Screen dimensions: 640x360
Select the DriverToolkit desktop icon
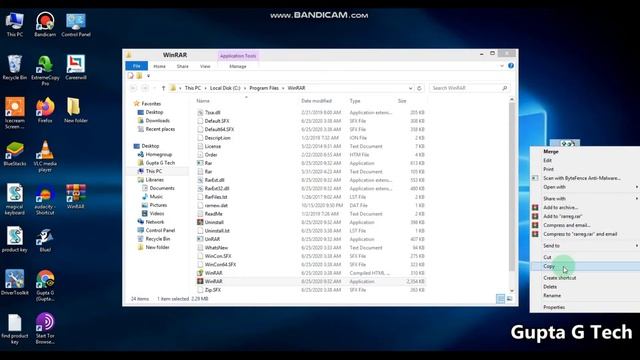click(15, 283)
